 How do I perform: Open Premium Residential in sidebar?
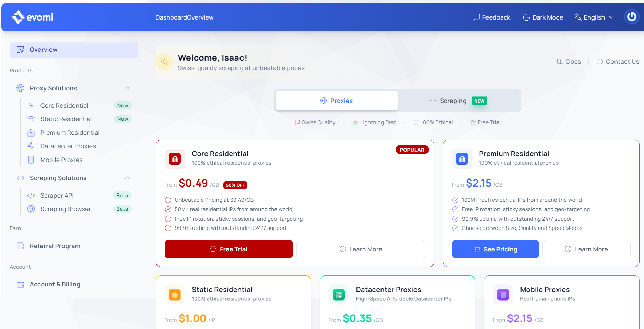point(70,133)
